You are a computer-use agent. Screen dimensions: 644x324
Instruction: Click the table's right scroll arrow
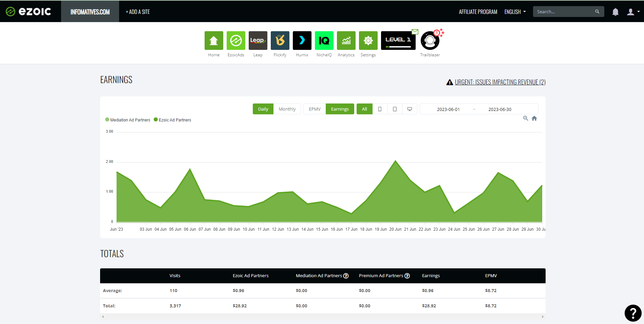pyautogui.click(x=543, y=317)
